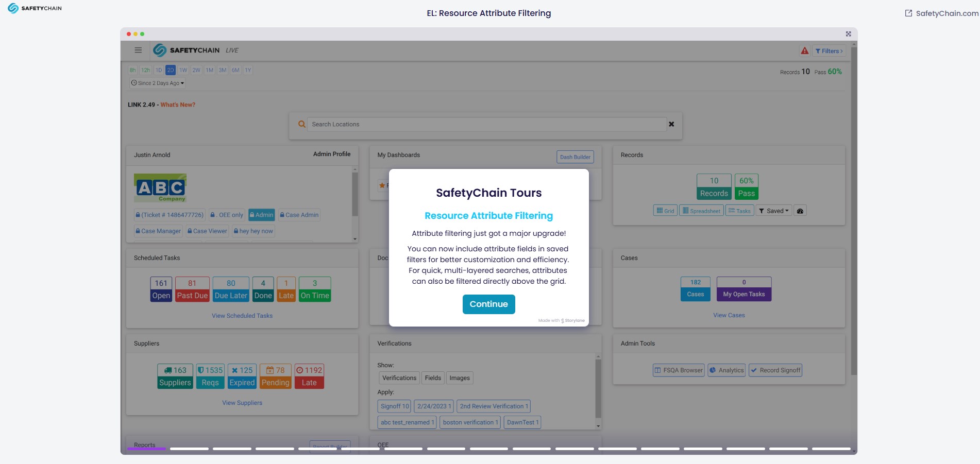Follow the View Cases link

[x=729, y=315]
